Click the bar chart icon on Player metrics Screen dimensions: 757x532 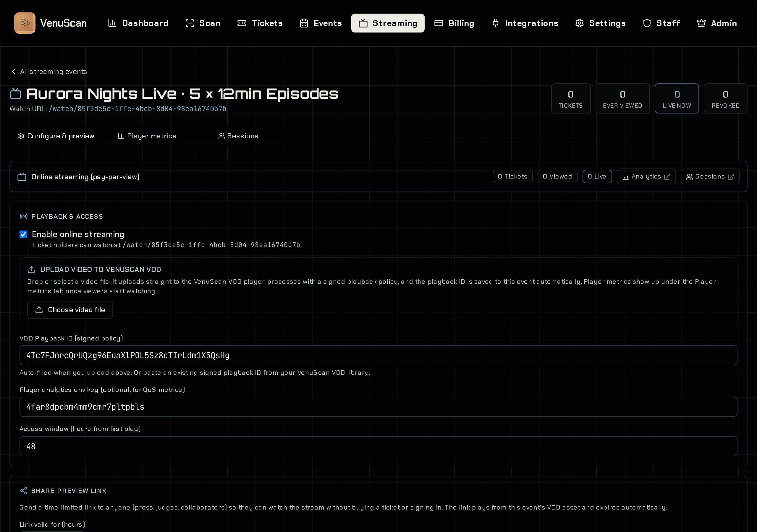[x=121, y=136]
